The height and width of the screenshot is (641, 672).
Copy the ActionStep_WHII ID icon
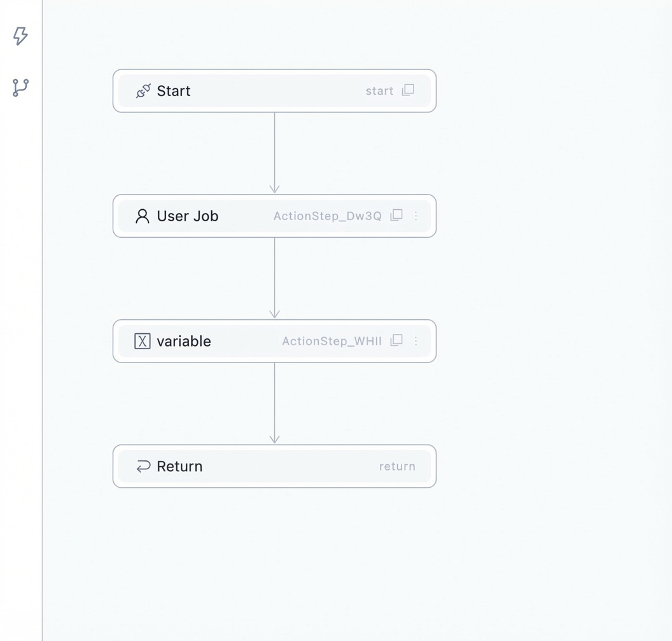(396, 340)
